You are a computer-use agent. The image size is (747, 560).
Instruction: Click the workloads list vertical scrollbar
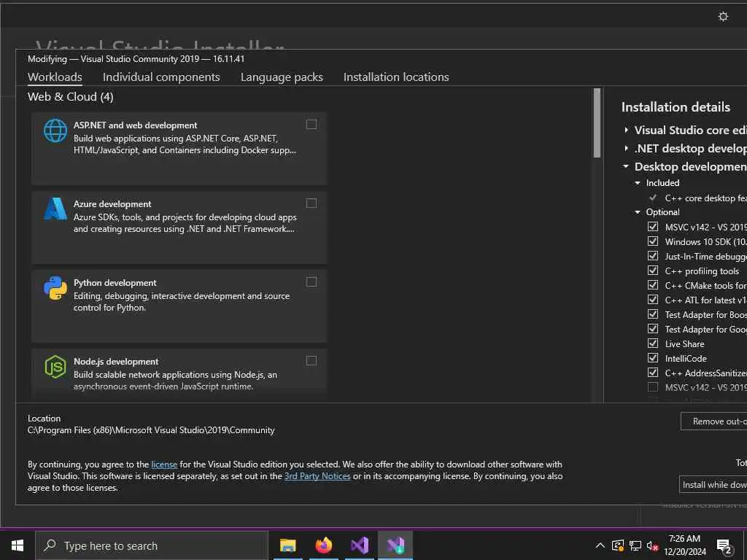click(x=597, y=122)
